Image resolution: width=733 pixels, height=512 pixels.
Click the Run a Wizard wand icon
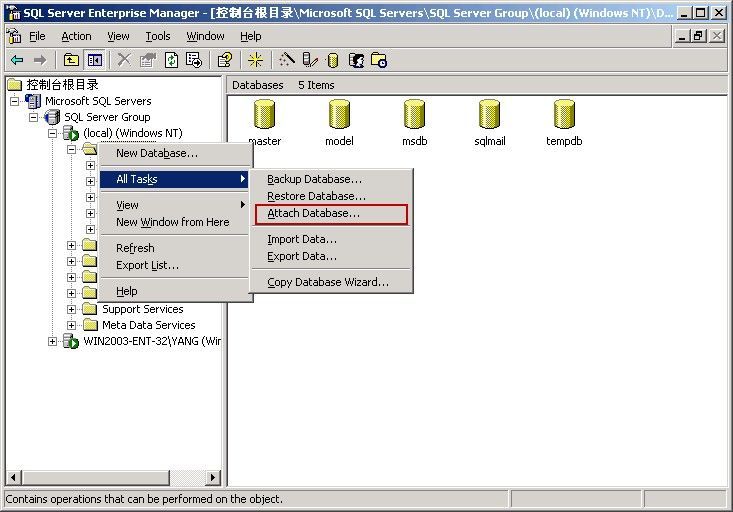pyautogui.click(x=287, y=60)
